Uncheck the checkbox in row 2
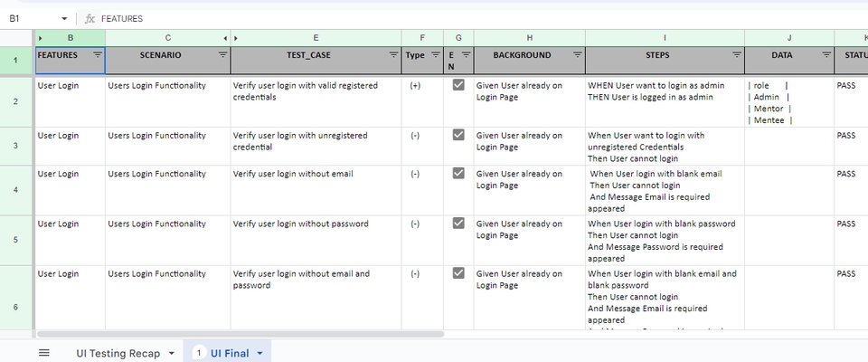 (458, 85)
